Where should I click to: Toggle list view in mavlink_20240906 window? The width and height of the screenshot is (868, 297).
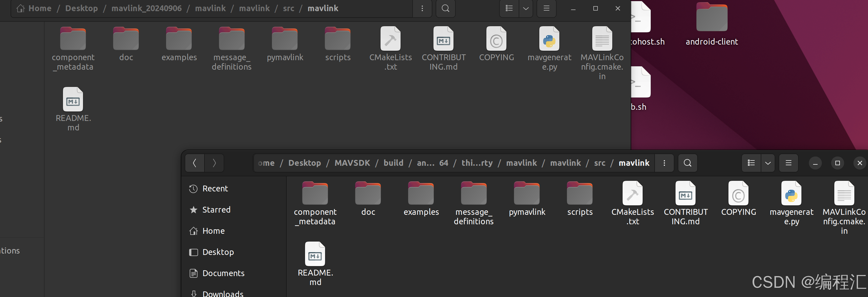[x=509, y=8]
